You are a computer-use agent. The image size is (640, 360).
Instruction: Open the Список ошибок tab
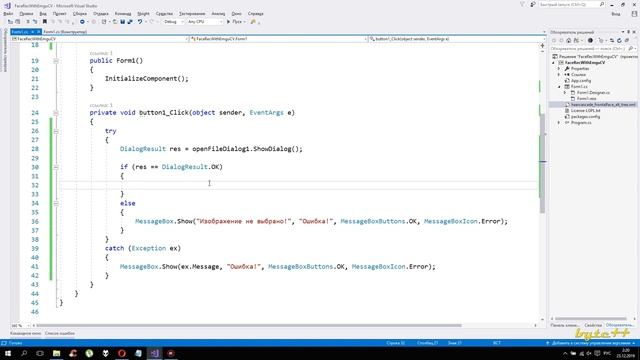click(x=60, y=333)
